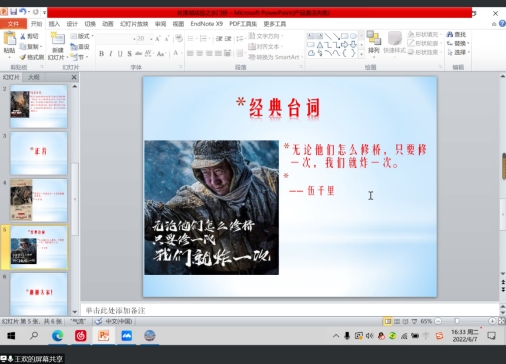Image resolution: width=506 pixels, height=364 pixels.
Task: Open the font size dropdown
Action: pyautogui.click(x=151, y=39)
